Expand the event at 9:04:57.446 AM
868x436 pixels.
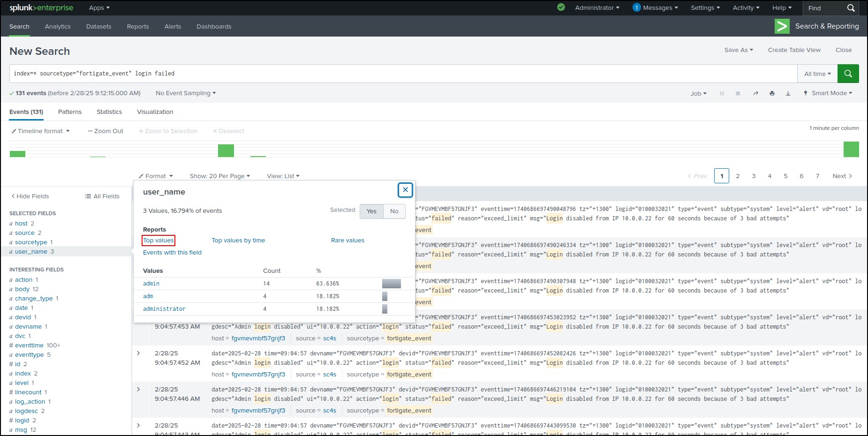(138, 389)
